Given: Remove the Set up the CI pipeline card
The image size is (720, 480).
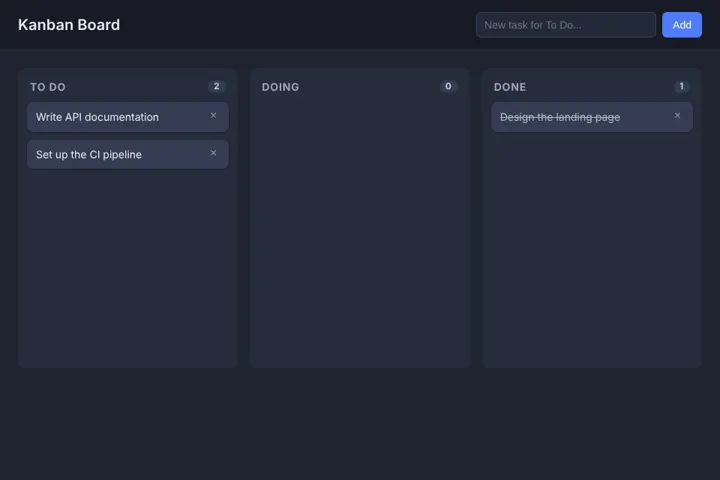Looking at the screenshot, I should click(x=213, y=153).
